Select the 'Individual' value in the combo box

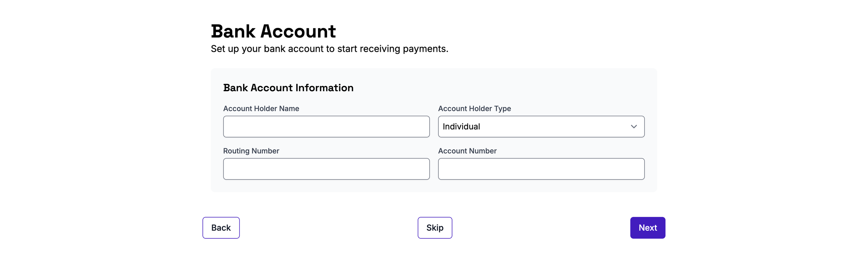coord(461,127)
